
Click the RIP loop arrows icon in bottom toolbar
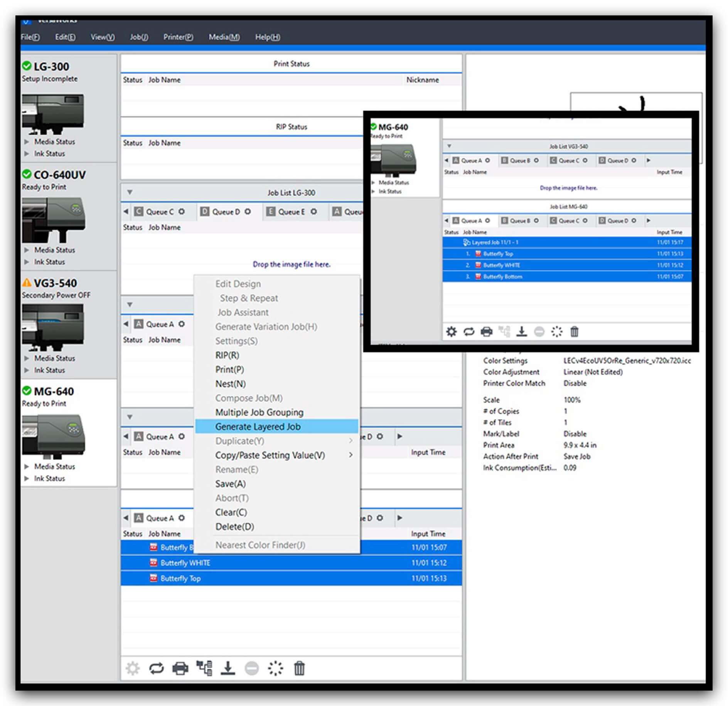[x=157, y=668]
